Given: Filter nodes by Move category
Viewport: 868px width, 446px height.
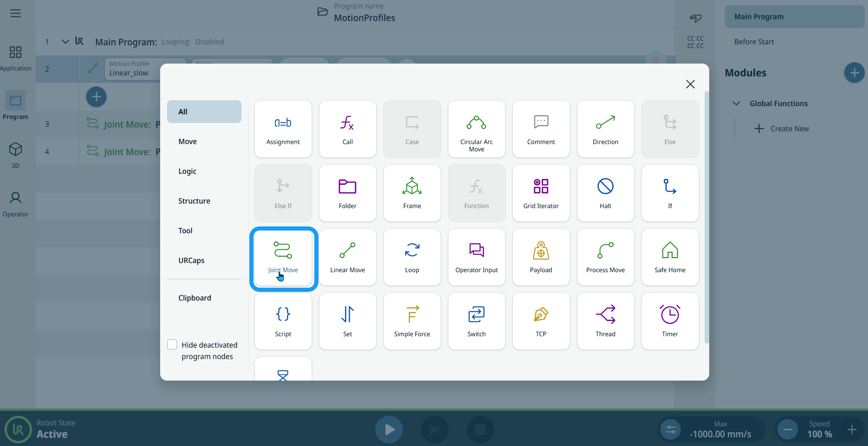Looking at the screenshot, I should tap(188, 141).
